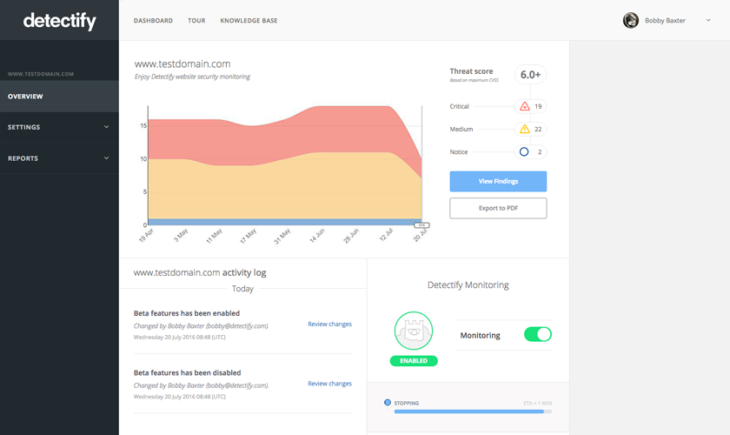Open the user account dropdown arrow
Viewport: 730px width, 435px height.
pos(708,20)
